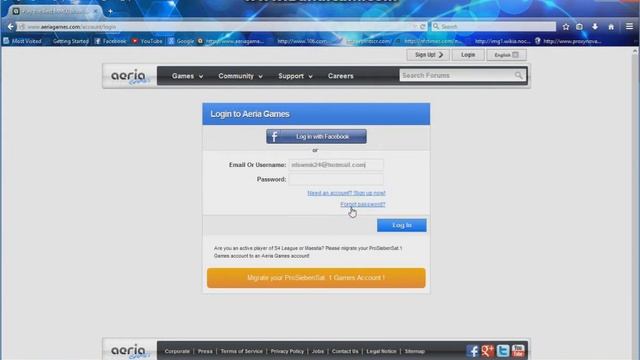Image resolution: width=640 pixels, height=360 pixels.
Task: Open the English language selector
Action: [x=506, y=55]
